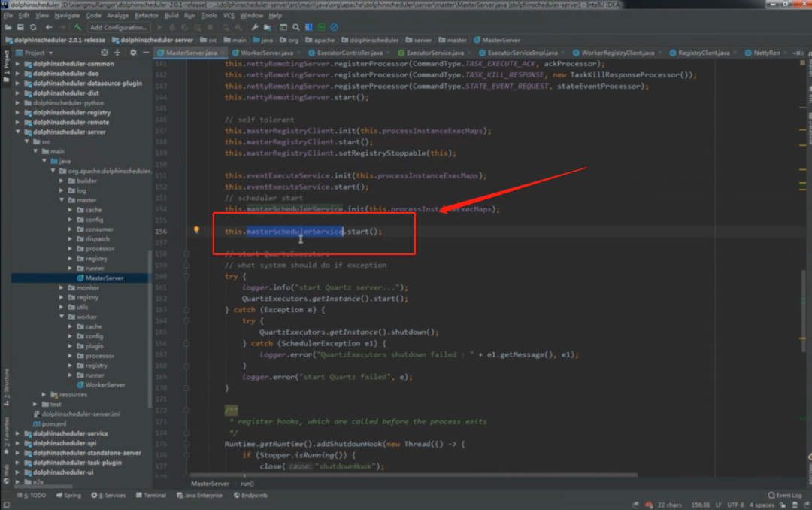This screenshot has height=510, width=812.
Task: Toggle fold marker at line 158
Action: click(x=186, y=254)
